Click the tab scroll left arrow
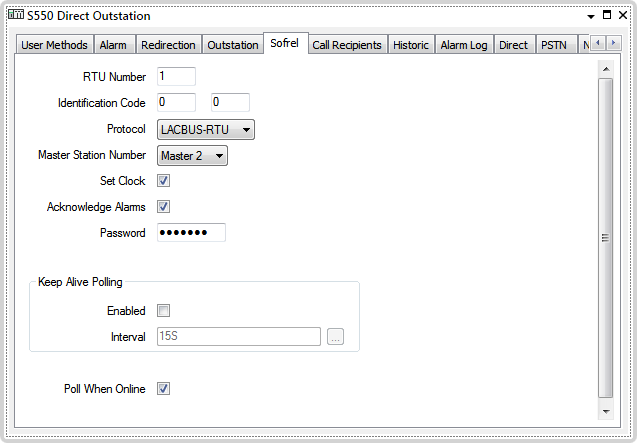Image resolution: width=637 pixels, height=443 pixels. 598,43
